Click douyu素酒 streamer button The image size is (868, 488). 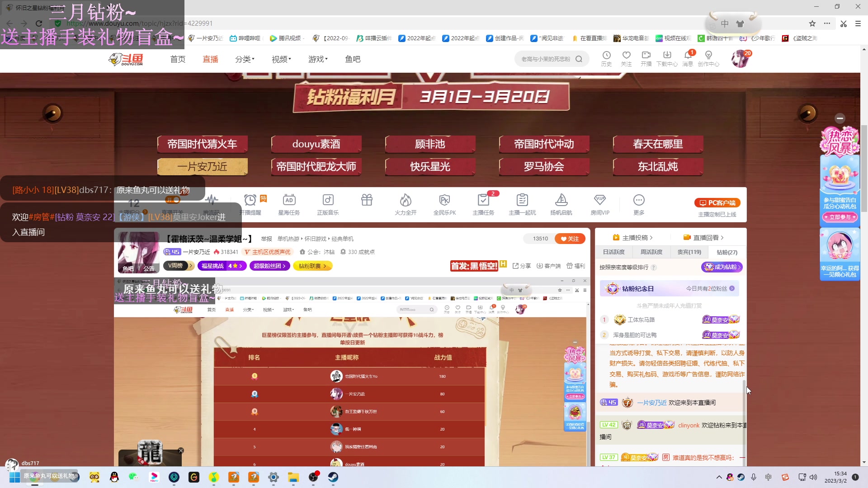point(316,144)
